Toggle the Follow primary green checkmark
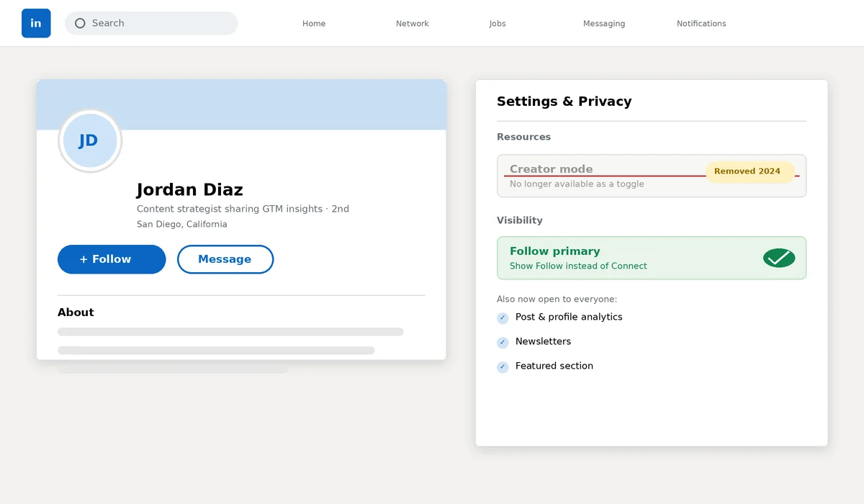Screen dimensions: 864x504 (779, 258)
